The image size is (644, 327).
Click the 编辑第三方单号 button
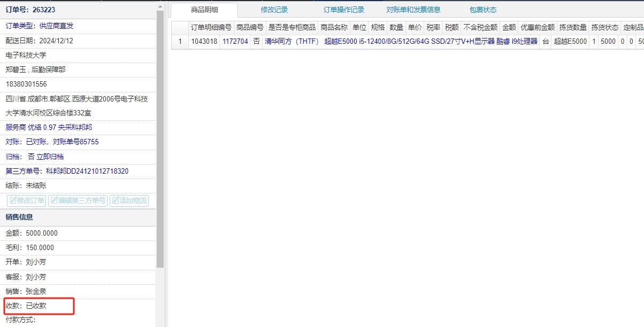[x=78, y=201]
